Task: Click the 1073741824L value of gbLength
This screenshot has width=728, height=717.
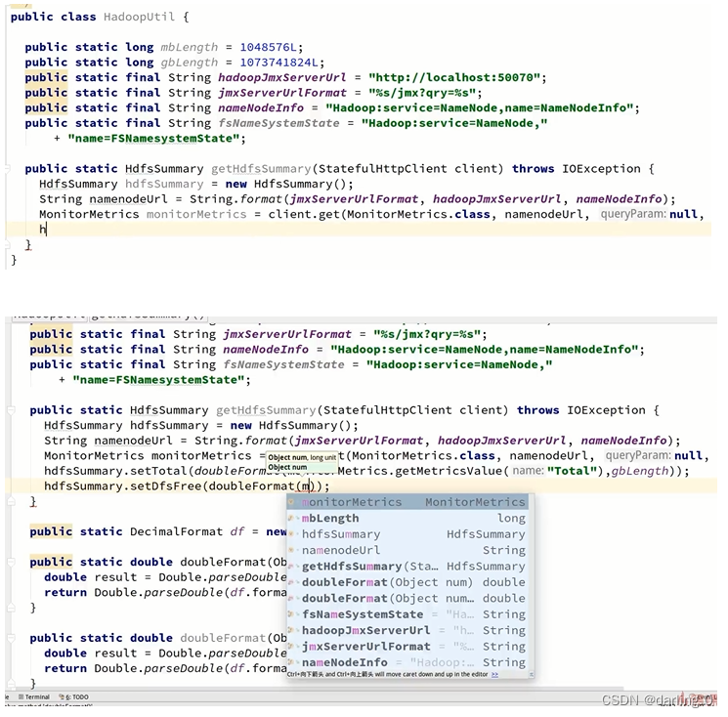Action: [278, 63]
